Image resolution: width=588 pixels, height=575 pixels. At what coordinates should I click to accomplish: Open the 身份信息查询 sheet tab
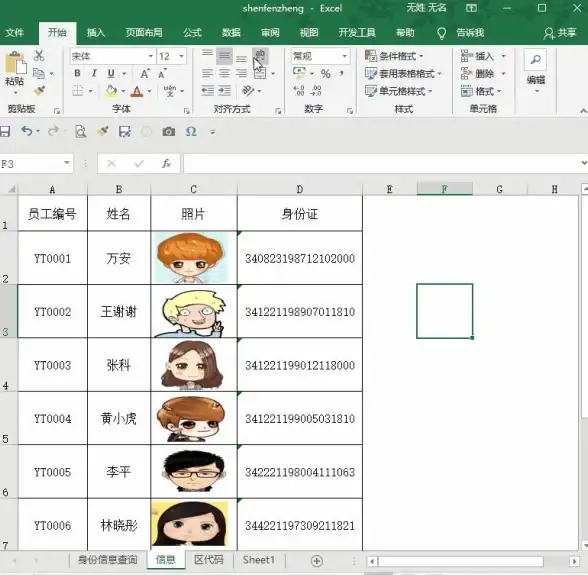tap(108, 560)
